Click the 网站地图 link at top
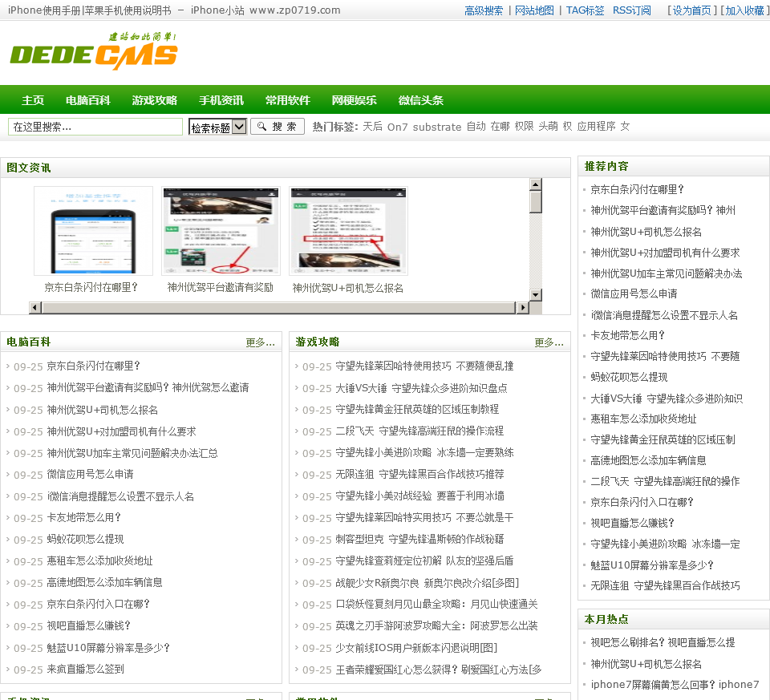 (534, 10)
